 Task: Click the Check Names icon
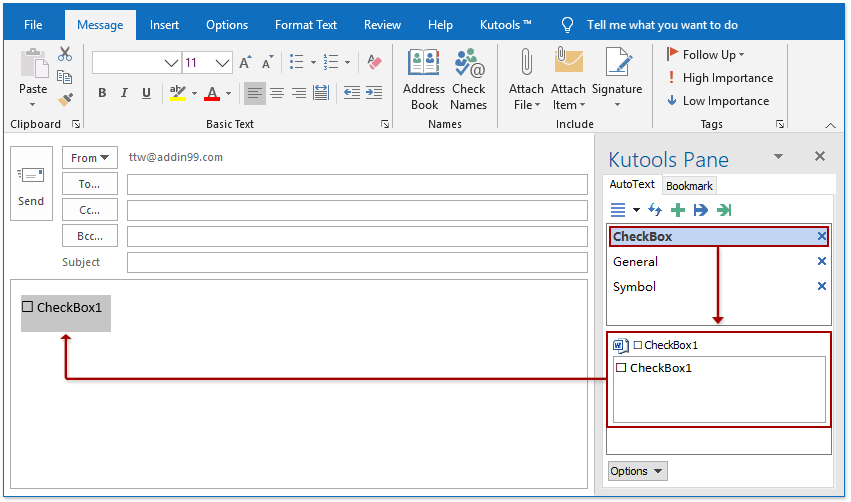coord(468,80)
